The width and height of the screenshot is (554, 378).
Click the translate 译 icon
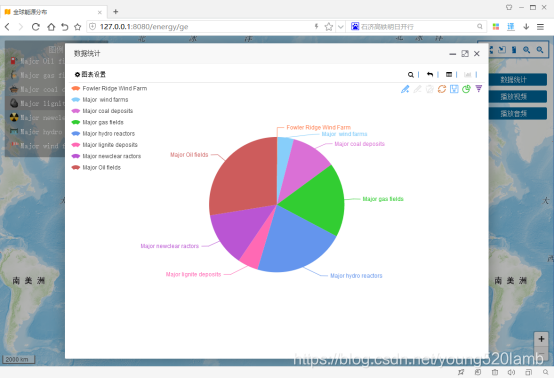[511, 27]
